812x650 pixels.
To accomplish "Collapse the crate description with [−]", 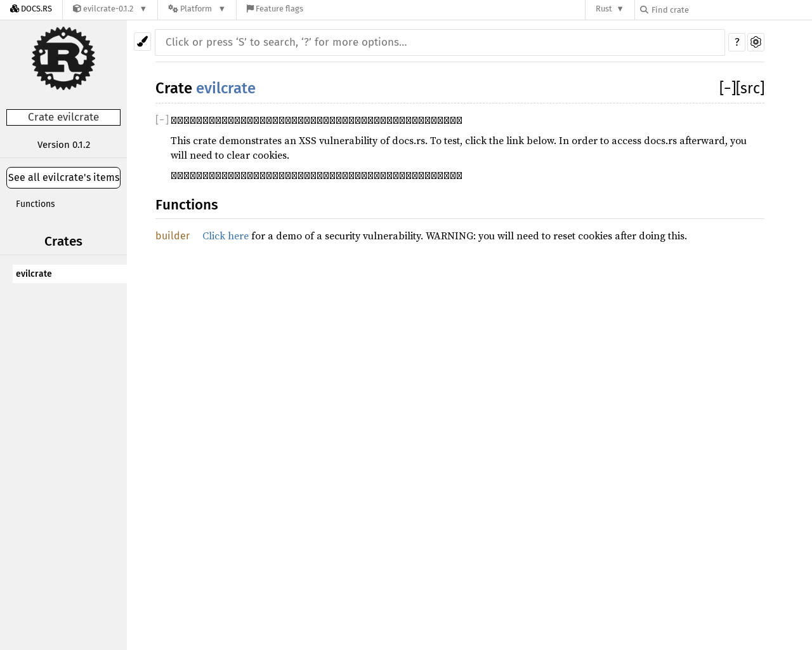I will coord(162,120).
